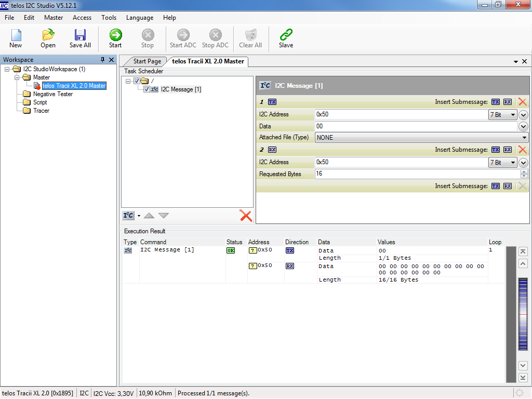Click the Execution Result vertical slider bar
Image resolution: width=532 pixels, height=399 pixels.
[x=523, y=315]
